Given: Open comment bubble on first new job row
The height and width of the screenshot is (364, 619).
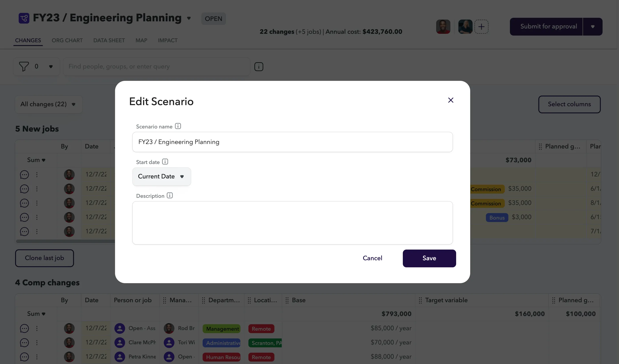Looking at the screenshot, I should tap(24, 175).
